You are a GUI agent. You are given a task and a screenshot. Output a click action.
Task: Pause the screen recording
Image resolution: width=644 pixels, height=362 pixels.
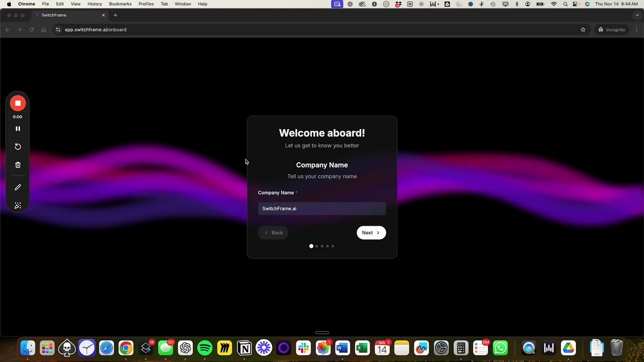click(x=18, y=129)
